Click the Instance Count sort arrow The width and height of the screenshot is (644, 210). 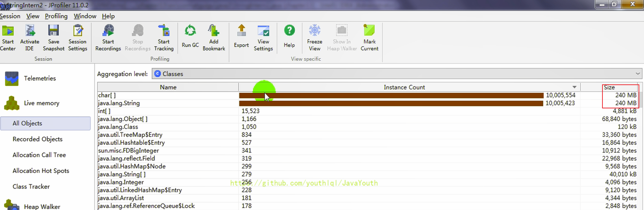point(574,87)
